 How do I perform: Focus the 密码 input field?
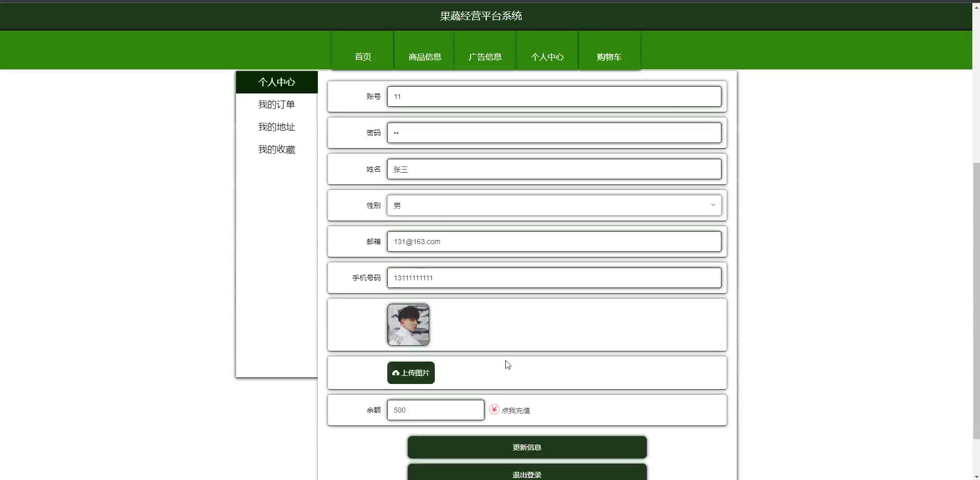554,133
